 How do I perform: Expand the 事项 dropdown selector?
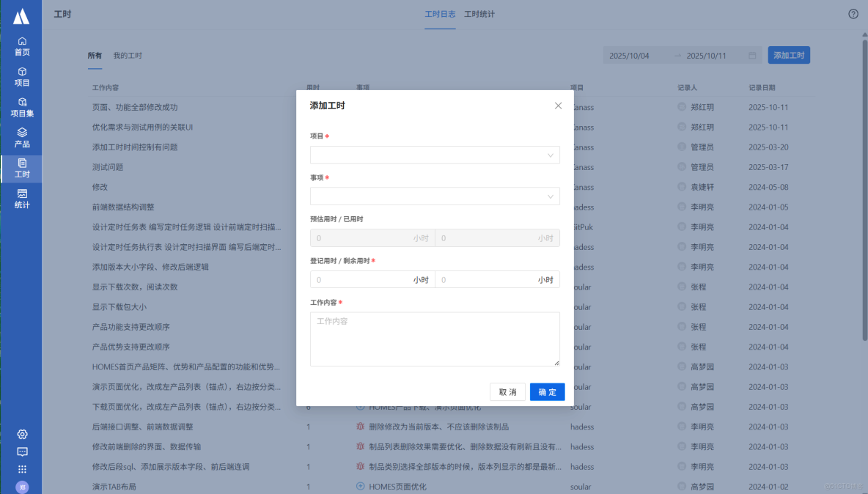click(x=434, y=196)
